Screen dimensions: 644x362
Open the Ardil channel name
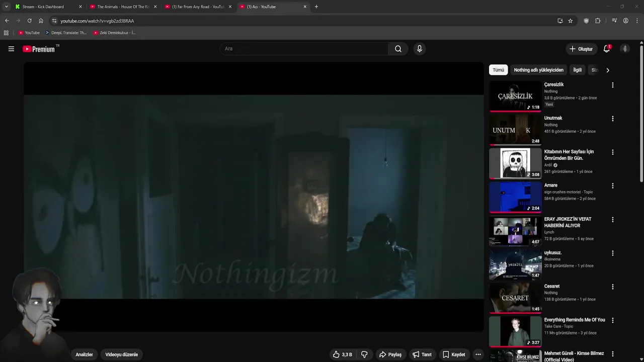[x=548, y=165]
